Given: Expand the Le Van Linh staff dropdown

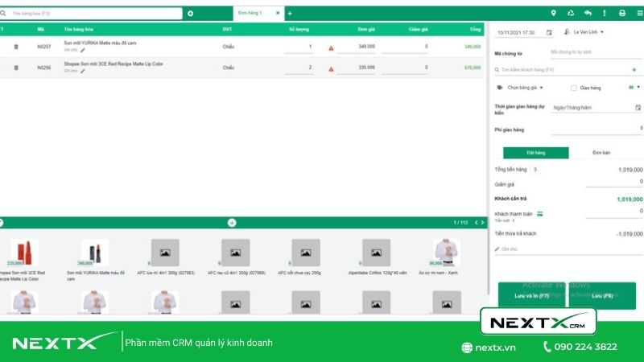Looking at the screenshot, I should [x=601, y=32].
